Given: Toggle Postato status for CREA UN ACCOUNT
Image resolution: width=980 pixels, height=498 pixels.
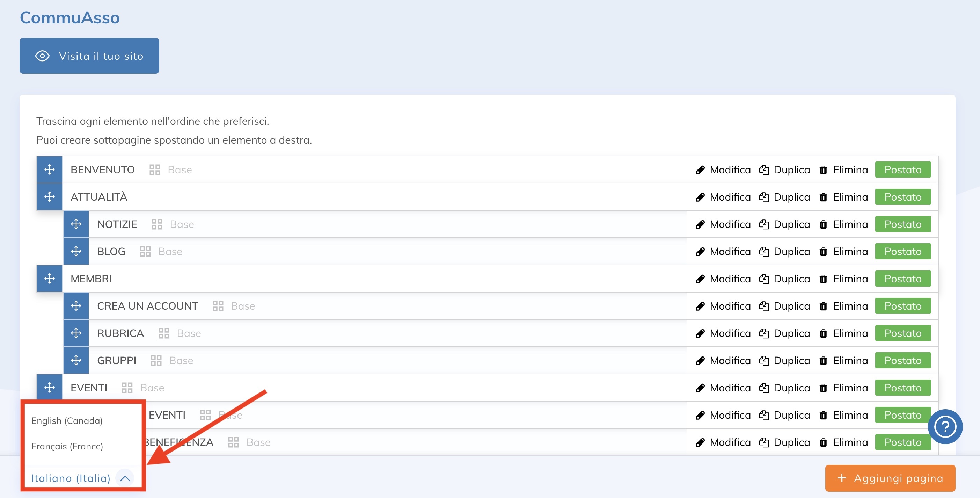Looking at the screenshot, I should pos(902,306).
